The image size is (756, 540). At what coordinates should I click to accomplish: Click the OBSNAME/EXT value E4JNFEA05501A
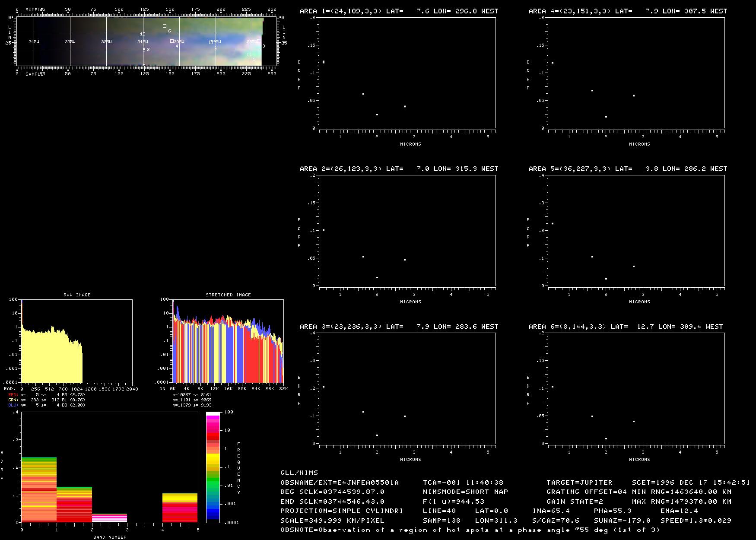point(368,483)
